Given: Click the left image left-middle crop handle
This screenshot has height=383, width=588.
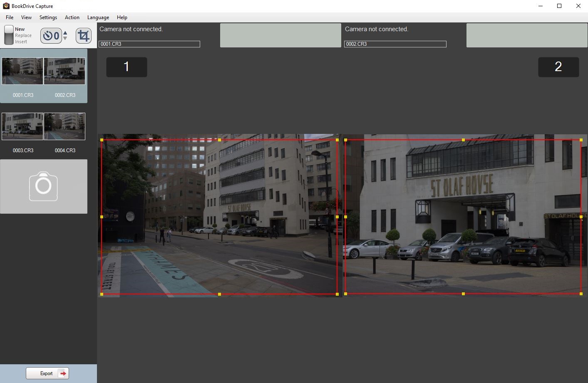Looking at the screenshot, I should 102,217.
